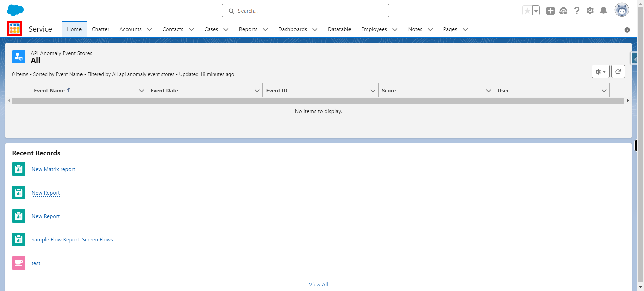Click the info icon beside the navigation bar
This screenshot has width=644, height=291.
[627, 30]
